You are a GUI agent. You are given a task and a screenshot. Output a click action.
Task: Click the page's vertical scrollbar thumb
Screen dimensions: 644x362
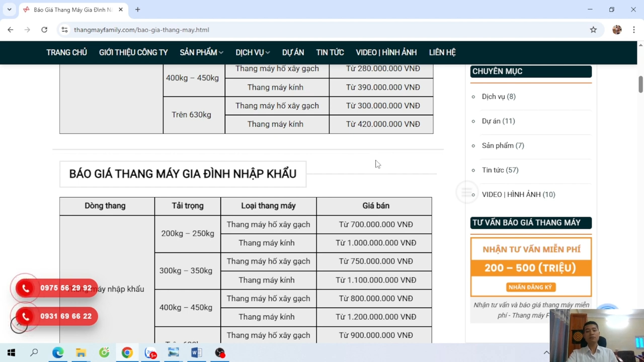(640, 84)
